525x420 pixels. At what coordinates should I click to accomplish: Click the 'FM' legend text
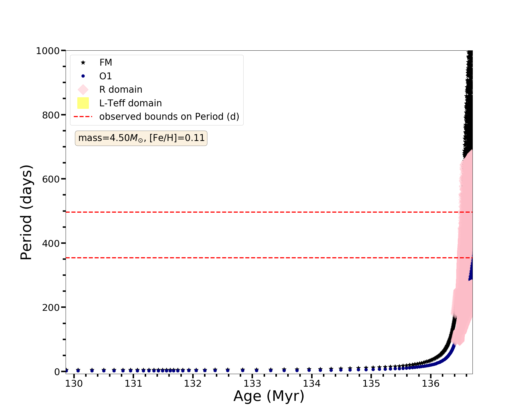click(106, 62)
